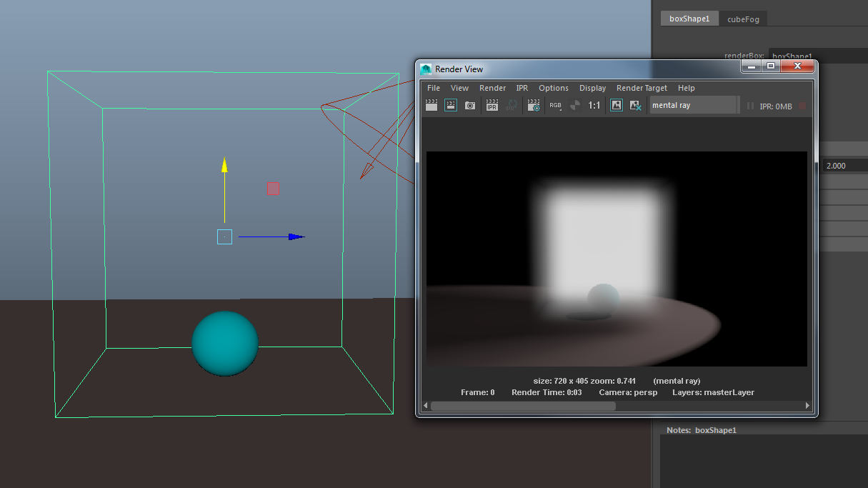Open Render Settings via the clapperboard gear icon

click(534, 106)
